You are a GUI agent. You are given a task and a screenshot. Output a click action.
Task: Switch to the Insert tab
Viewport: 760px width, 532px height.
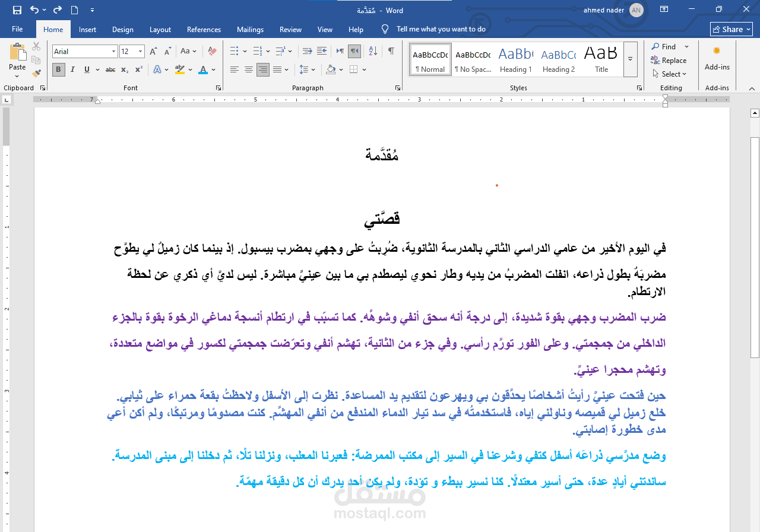(x=87, y=29)
